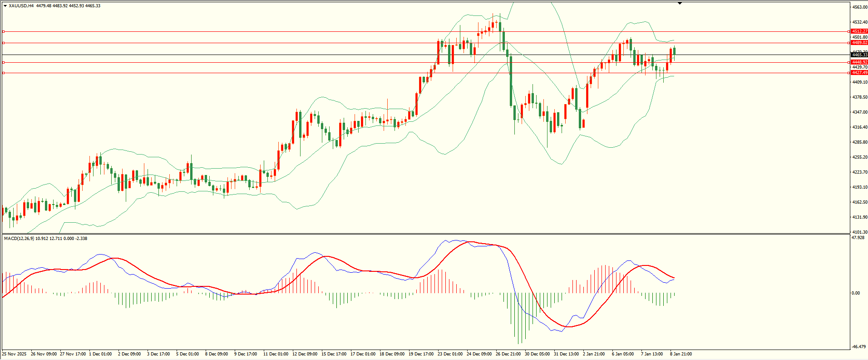The height and width of the screenshot is (360, 868).
Task: Open the chart dropdown arrow beside XAUUSD,H4
Action: tap(5, 6)
